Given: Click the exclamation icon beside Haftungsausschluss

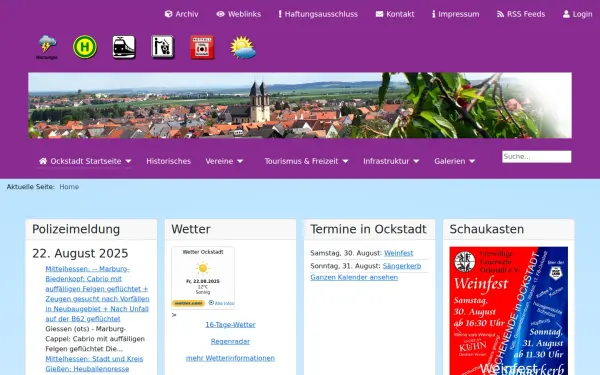Looking at the screenshot, I should click(280, 14).
